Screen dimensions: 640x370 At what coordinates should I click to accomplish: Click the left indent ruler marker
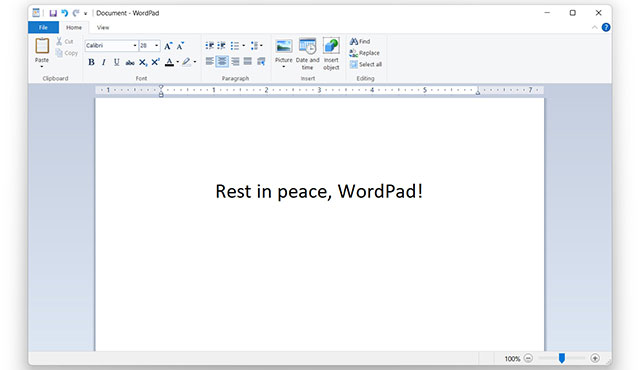161,94
